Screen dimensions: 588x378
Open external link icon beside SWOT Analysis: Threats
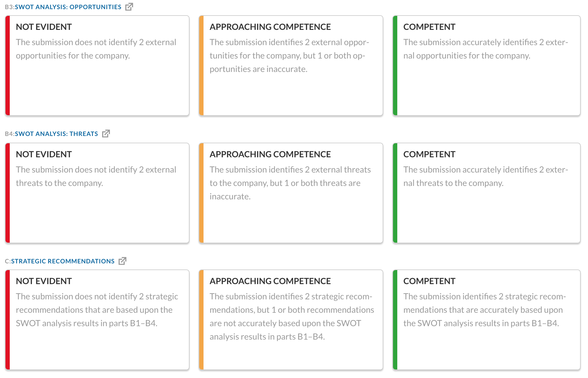pyautogui.click(x=106, y=134)
